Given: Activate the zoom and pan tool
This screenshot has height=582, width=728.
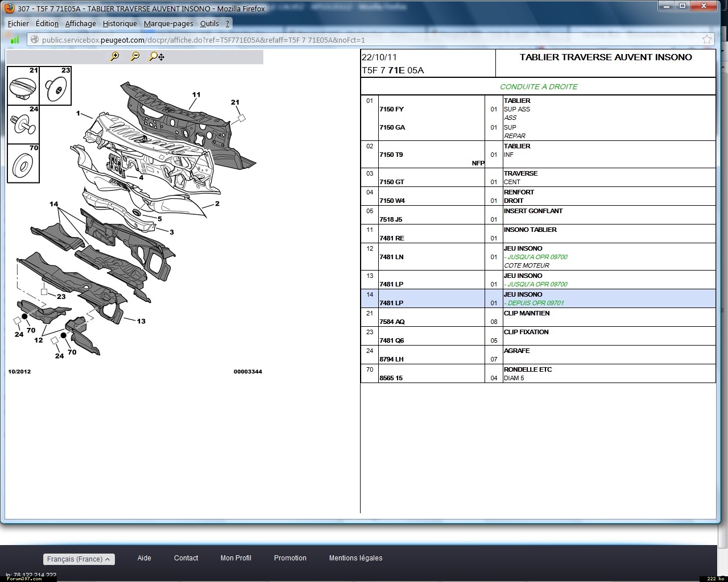Looking at the screenshot, I should (x=156, y=56).
